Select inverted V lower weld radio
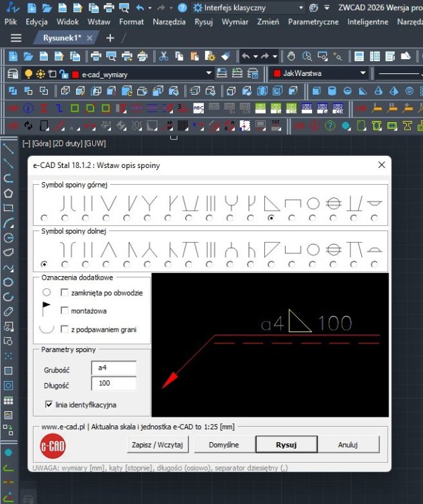 click(x=106, y=264)
